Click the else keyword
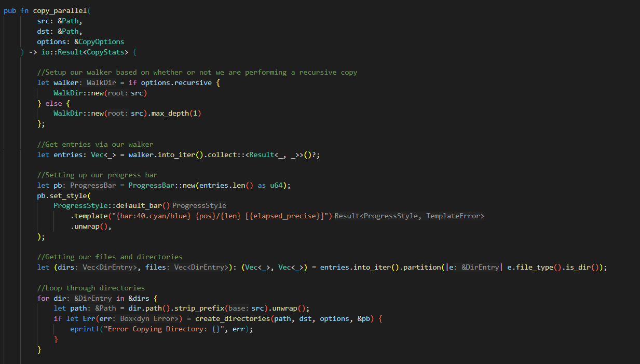 click(x=53, y=103)
